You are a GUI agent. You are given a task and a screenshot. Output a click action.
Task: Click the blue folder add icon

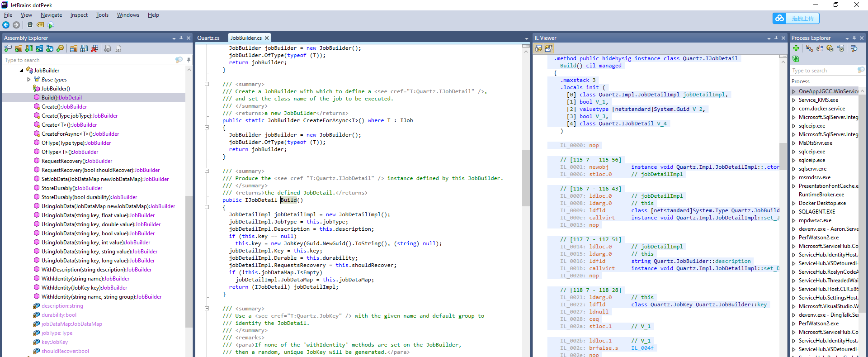pyautogui.click(x=39, y=48)
